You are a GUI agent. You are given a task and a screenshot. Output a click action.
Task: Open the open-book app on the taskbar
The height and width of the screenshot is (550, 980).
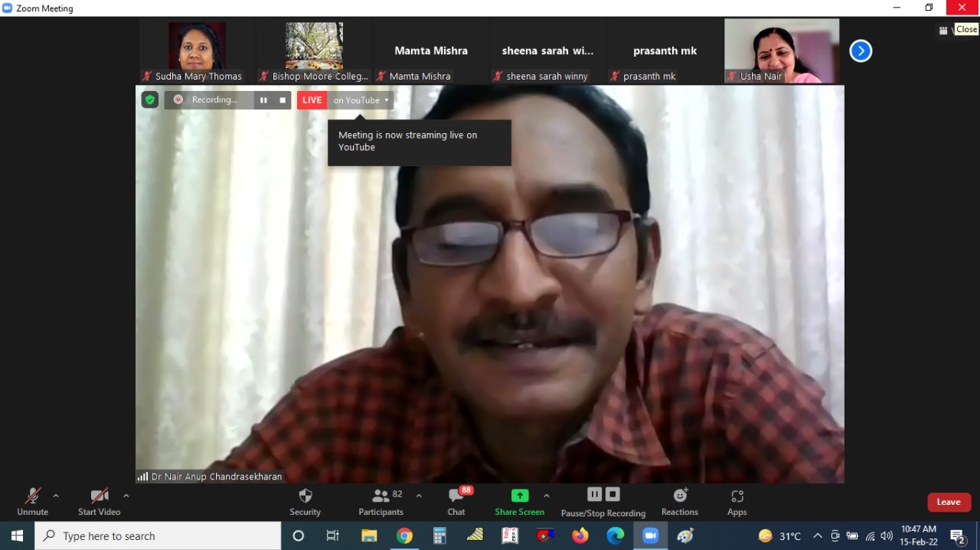click(x=510, y=535)
